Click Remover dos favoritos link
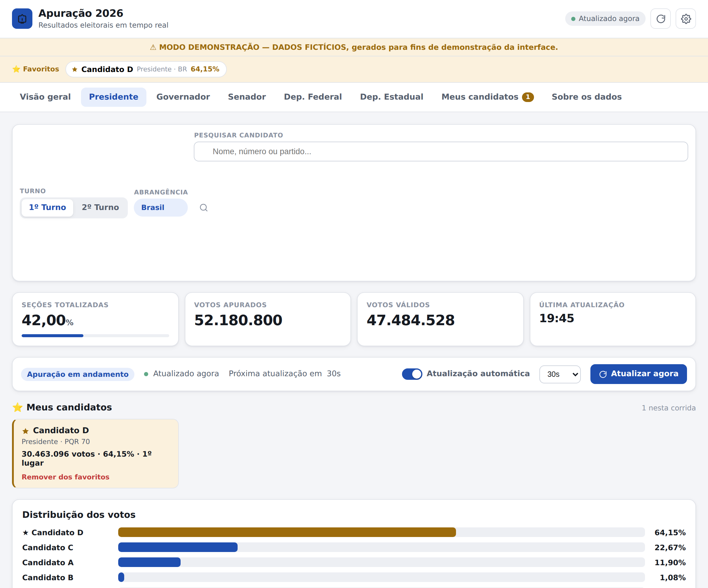 click(65, 477)
